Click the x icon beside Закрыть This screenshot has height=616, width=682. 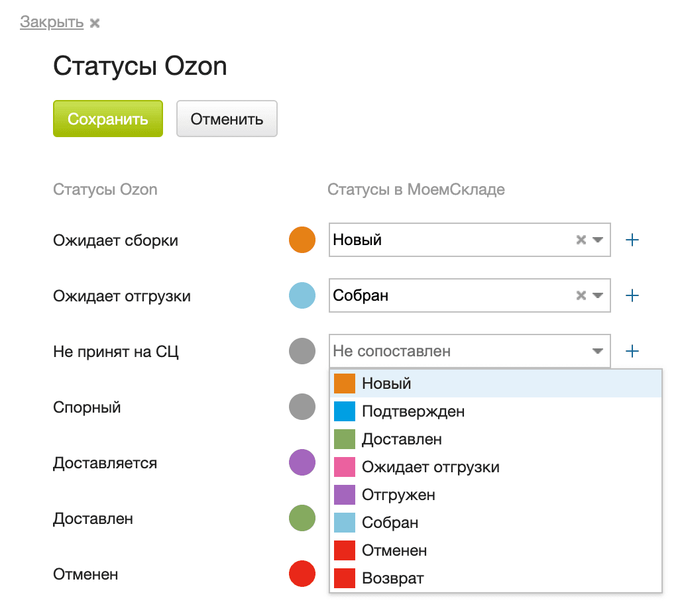pyautogui.click(x=95, y=23)
